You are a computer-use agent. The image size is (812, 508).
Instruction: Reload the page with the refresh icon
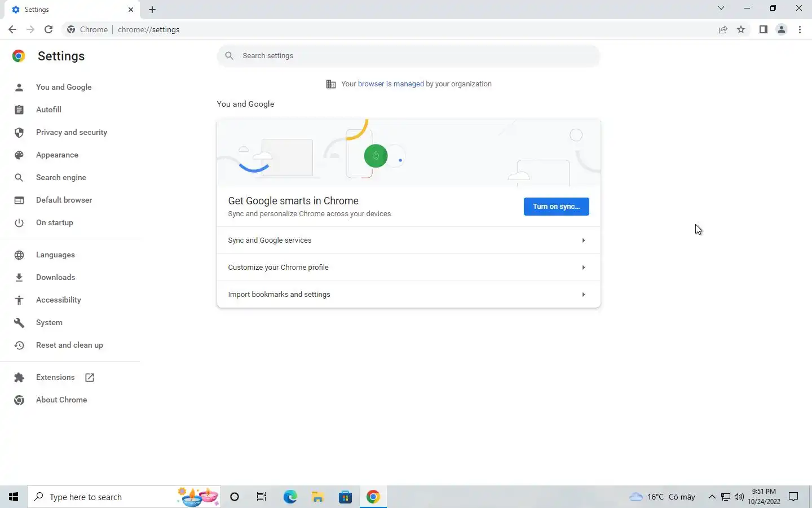pos(48,29)
